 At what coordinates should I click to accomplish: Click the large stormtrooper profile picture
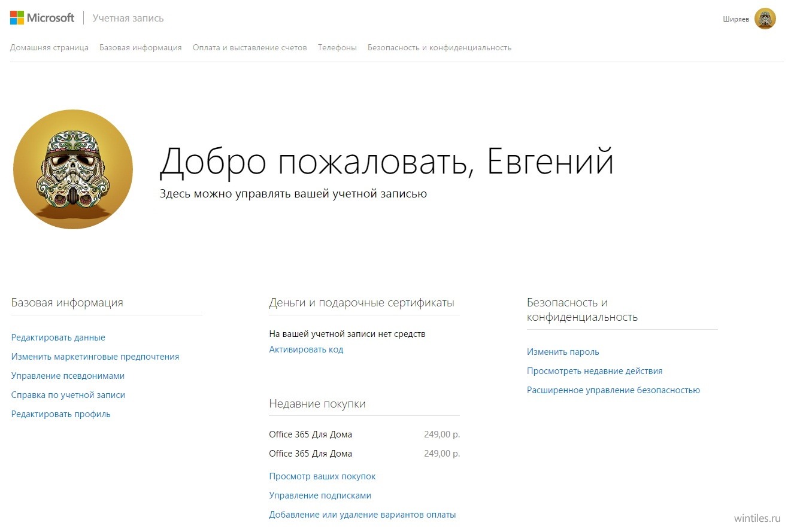[x=73, y=169]
